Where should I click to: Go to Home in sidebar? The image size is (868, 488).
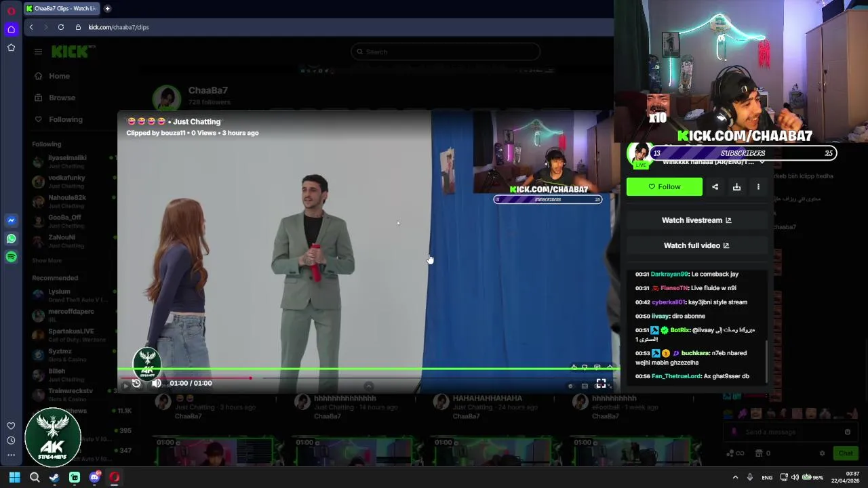[x=52, y=76]
